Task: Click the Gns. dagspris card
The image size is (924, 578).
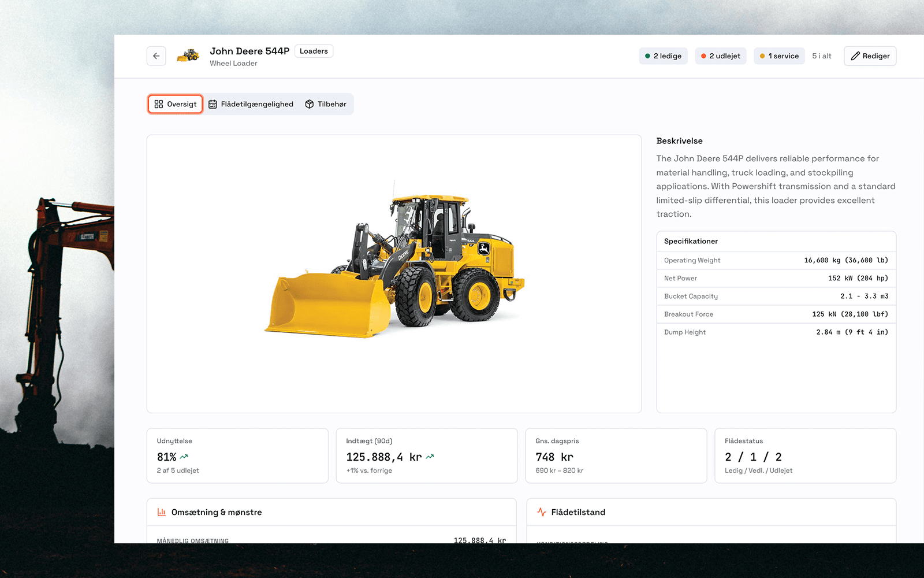Action: pyautogui.click(x=616, y=455)
